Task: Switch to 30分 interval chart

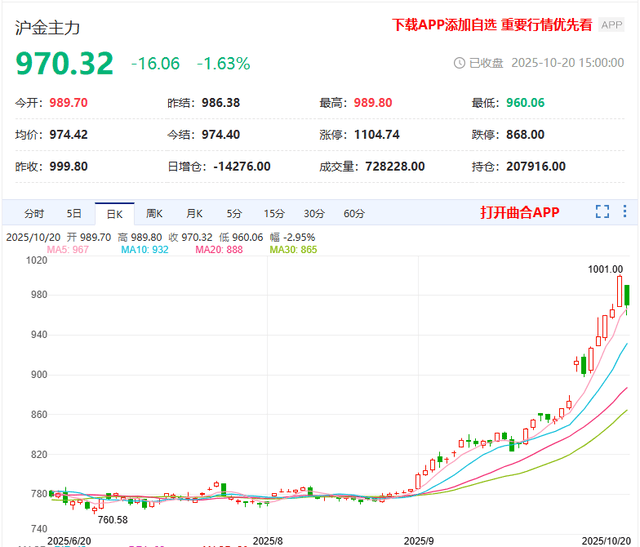Action: pyautogui.click(x=314, y=213)
